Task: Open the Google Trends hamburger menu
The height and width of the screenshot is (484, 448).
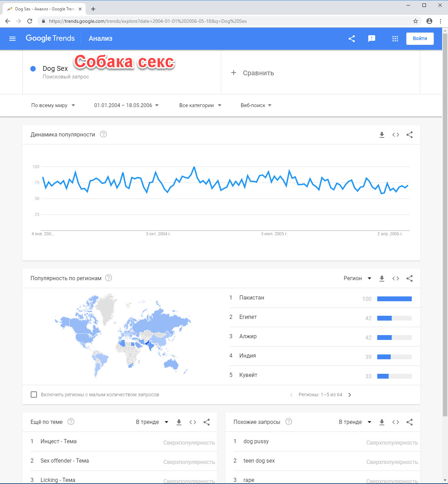Action: tap(12, 39)
